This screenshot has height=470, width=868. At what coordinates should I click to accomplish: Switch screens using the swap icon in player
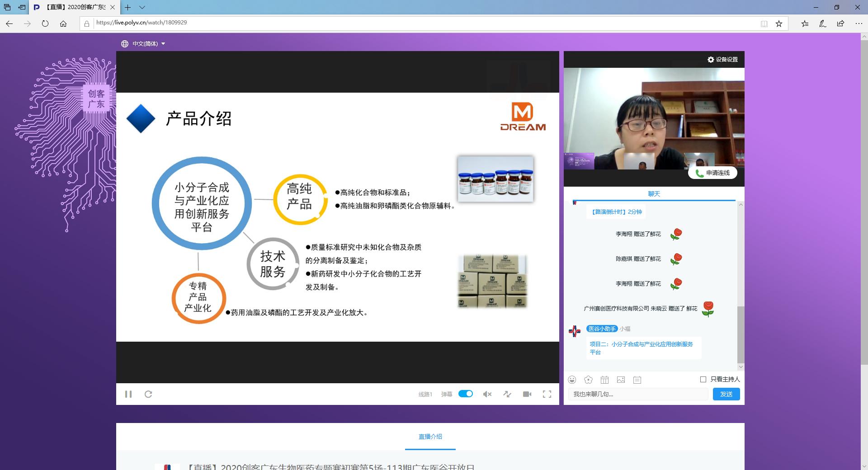[507, 394]
